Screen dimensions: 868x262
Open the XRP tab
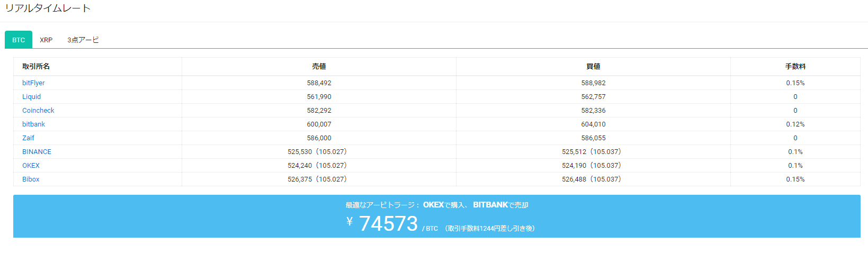[46, 40]
